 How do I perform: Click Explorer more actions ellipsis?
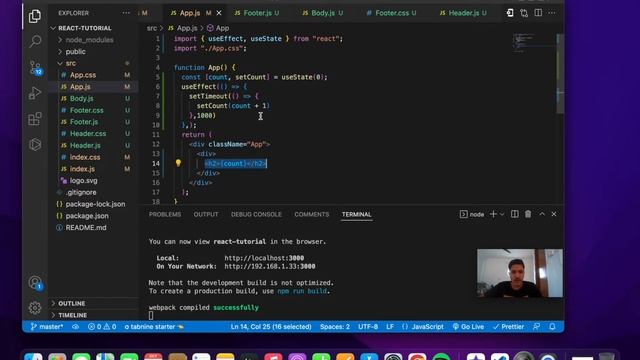pos(126,13)
